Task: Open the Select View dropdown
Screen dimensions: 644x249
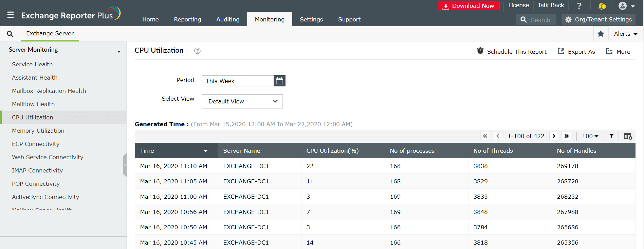Action: point(242,101)
